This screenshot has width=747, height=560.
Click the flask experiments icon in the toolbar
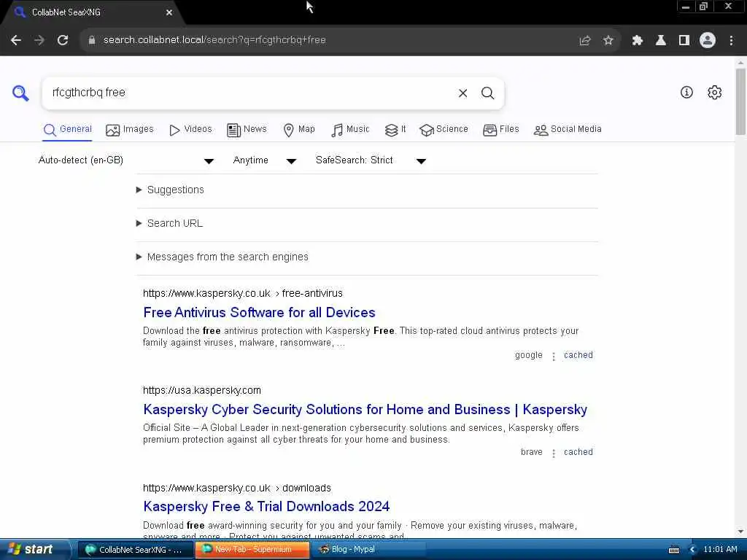tap(661, 41)
